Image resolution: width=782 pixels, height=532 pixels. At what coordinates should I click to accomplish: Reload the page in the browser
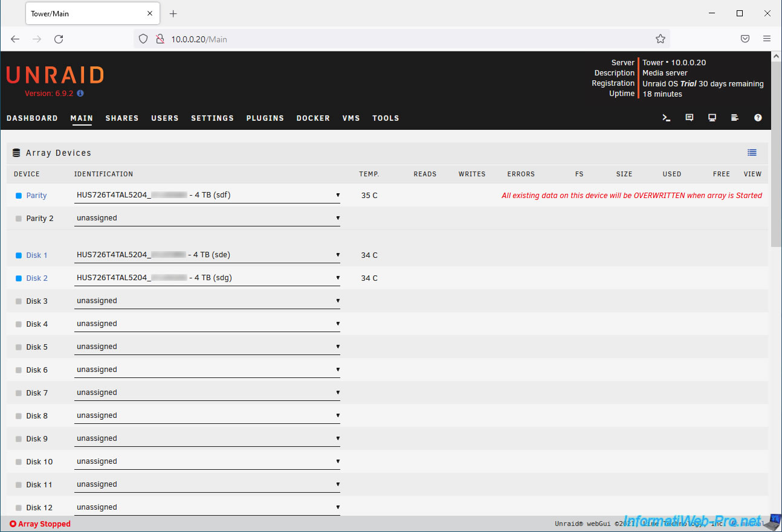click(59, 39)
